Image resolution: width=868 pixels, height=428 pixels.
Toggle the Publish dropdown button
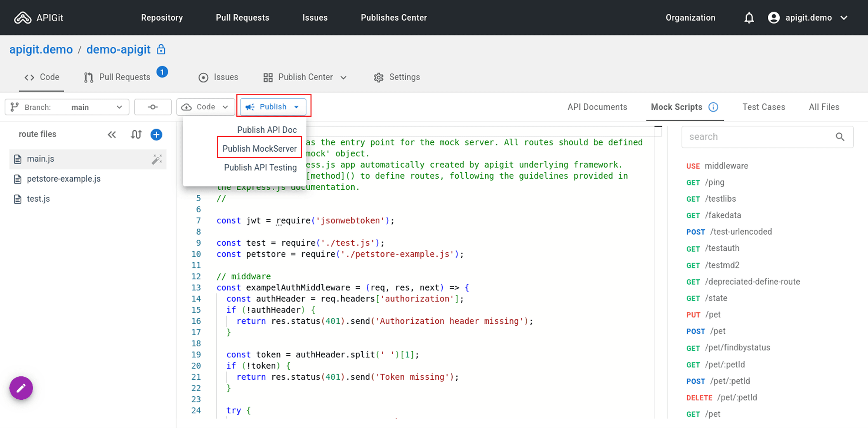pyautogui.click(x=273, y=107)
